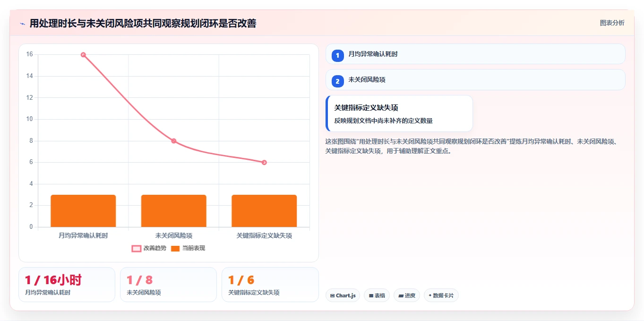Click the 图表分析 label in header

click(612, 23)
